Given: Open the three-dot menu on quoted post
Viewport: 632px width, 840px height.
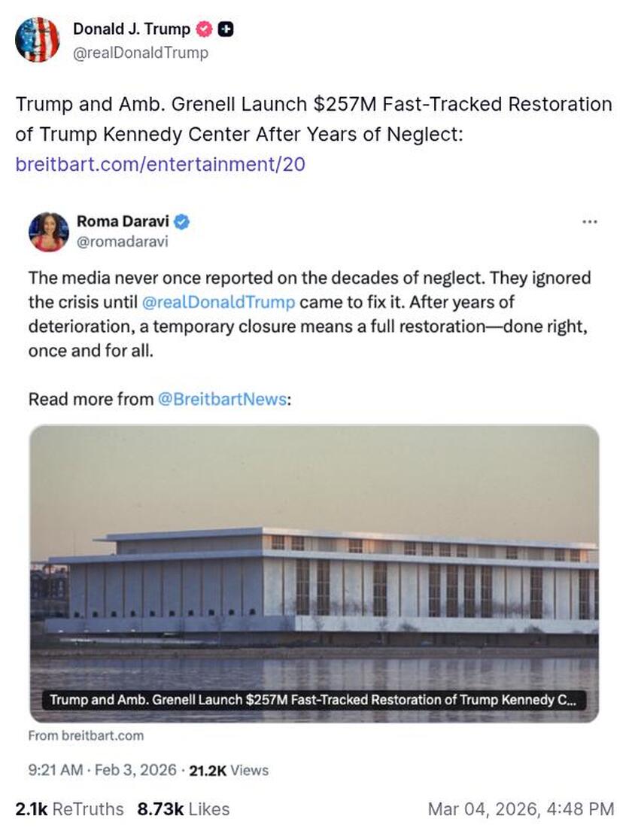Looking at the screenshot, I should 589,221.
